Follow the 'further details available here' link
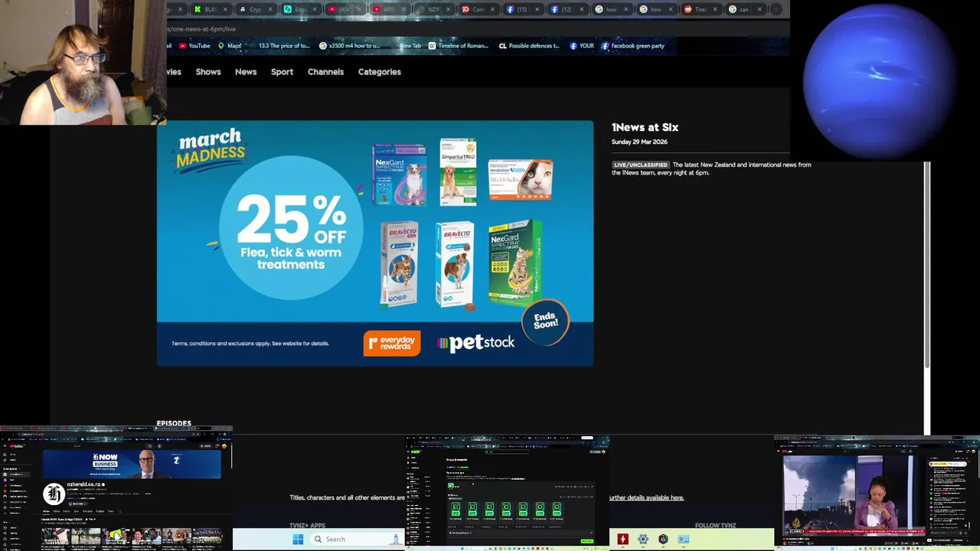The image size is (980, 551). [646, 497]
